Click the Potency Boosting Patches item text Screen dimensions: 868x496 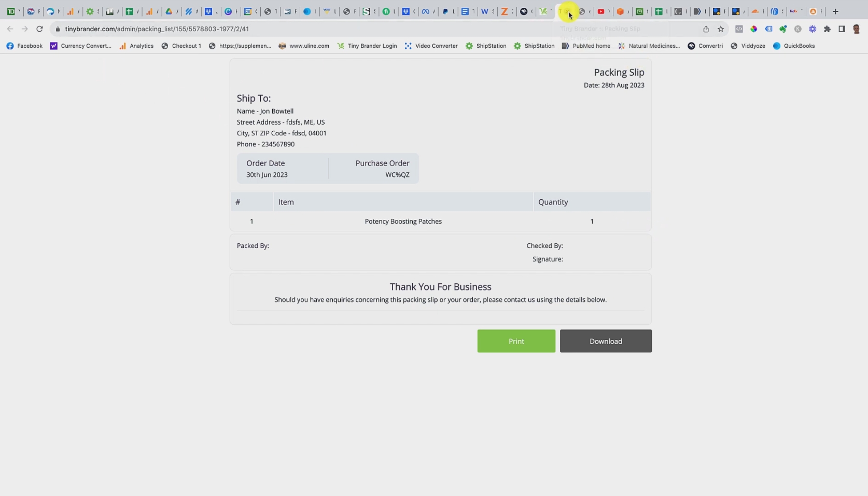403,222
